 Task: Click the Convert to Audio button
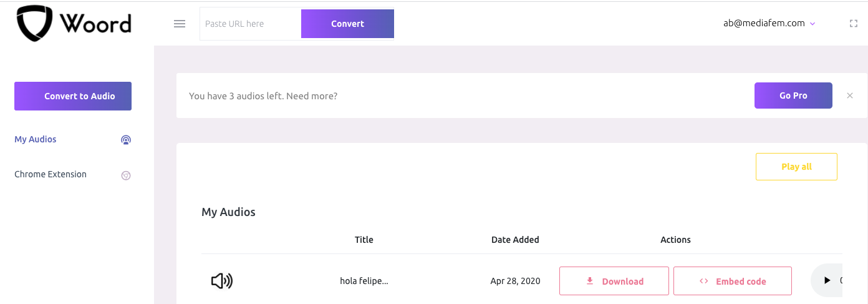pos(73,96)
